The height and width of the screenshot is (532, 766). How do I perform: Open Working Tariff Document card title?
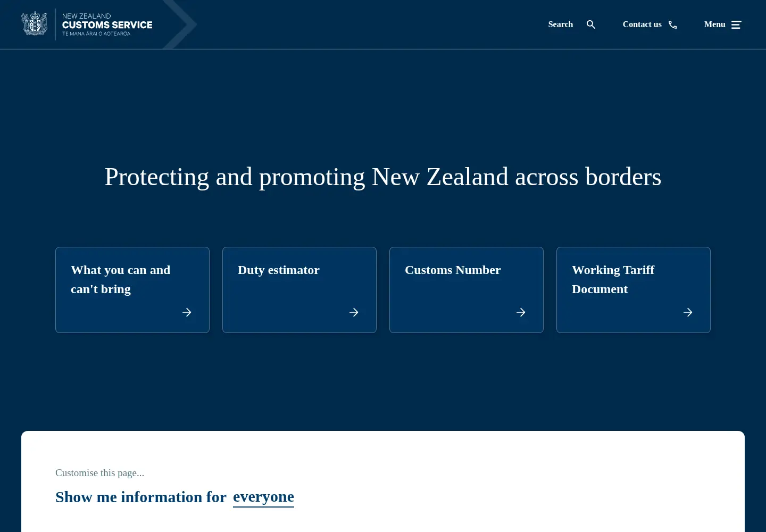[613, 279]
